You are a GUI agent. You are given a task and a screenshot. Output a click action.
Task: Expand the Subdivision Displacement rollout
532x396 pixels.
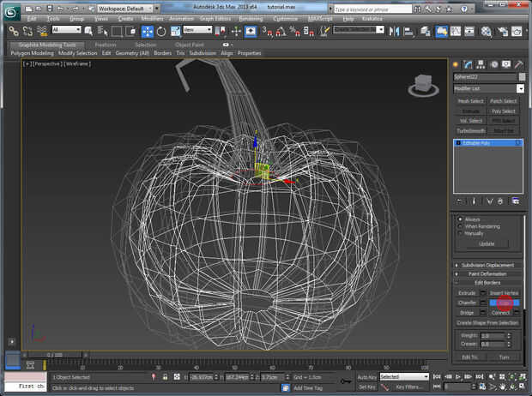click(487, 265)
